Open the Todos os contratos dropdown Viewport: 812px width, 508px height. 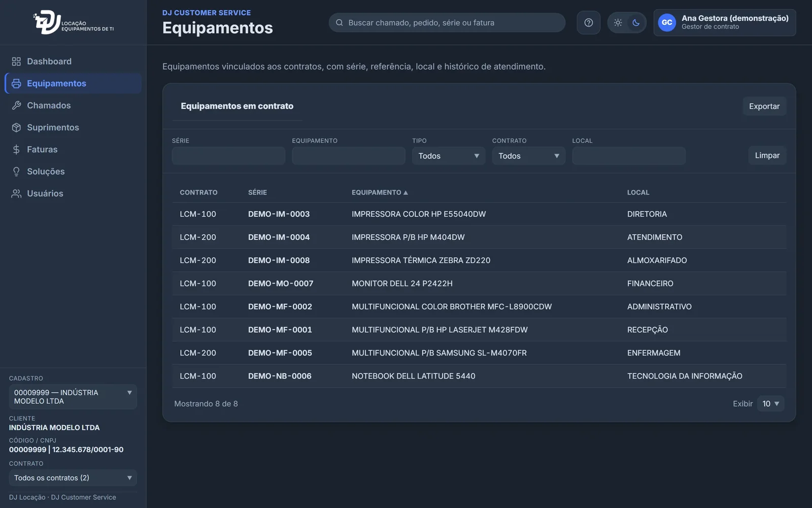(73, 478)
